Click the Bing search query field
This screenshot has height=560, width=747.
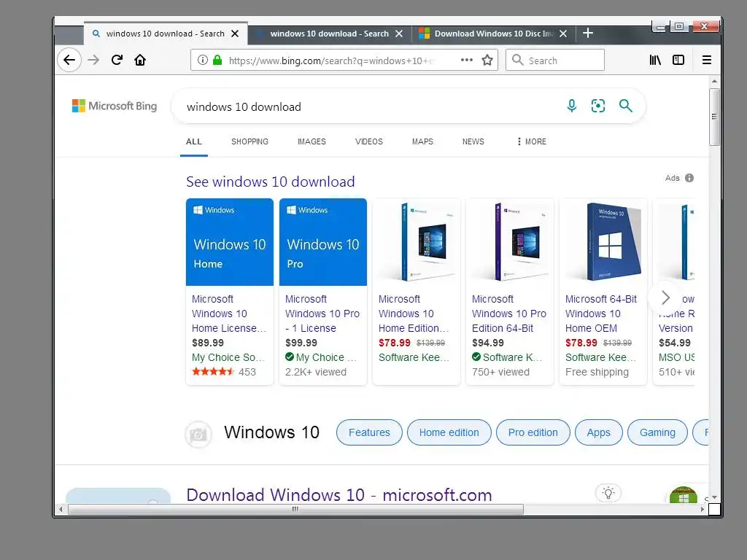click(x=367, y=106)
